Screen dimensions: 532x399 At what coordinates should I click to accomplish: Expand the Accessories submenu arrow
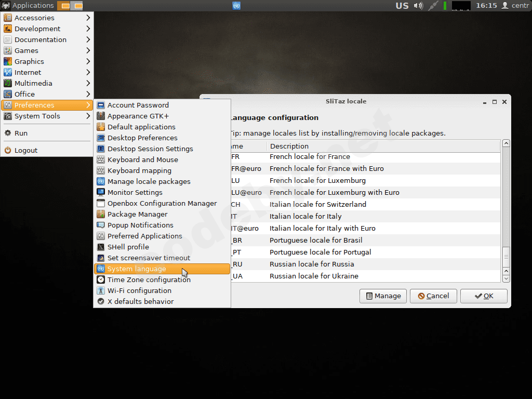pyautogui.click(x=88, y=18)
